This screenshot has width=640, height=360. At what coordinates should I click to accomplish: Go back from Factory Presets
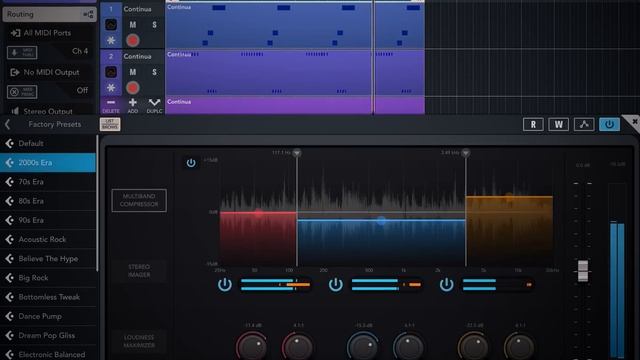[8, 124]
